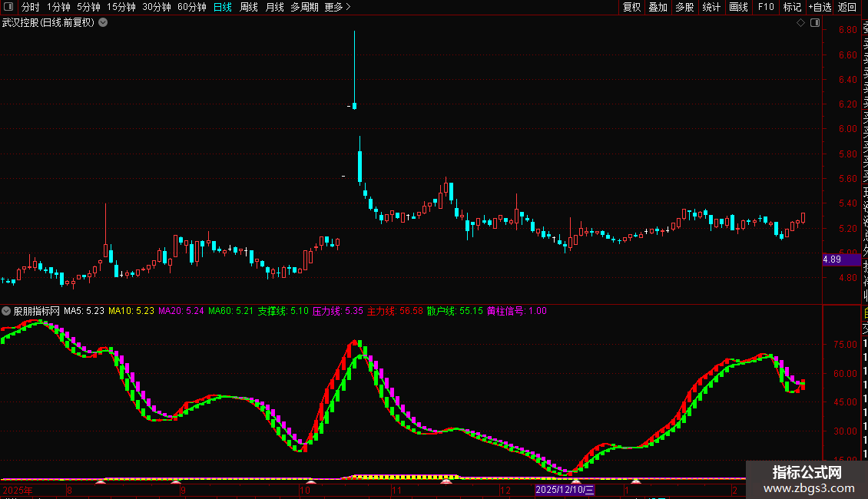The width and height of the screenshot is (868, 499).
Task: Select the 1分钟 period
Action: 58,7
